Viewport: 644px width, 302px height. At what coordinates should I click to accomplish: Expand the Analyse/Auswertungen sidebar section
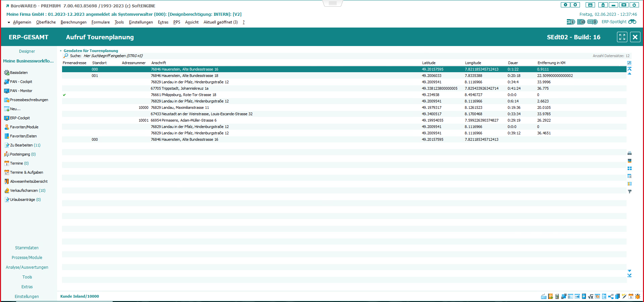[x=27, y=267]
